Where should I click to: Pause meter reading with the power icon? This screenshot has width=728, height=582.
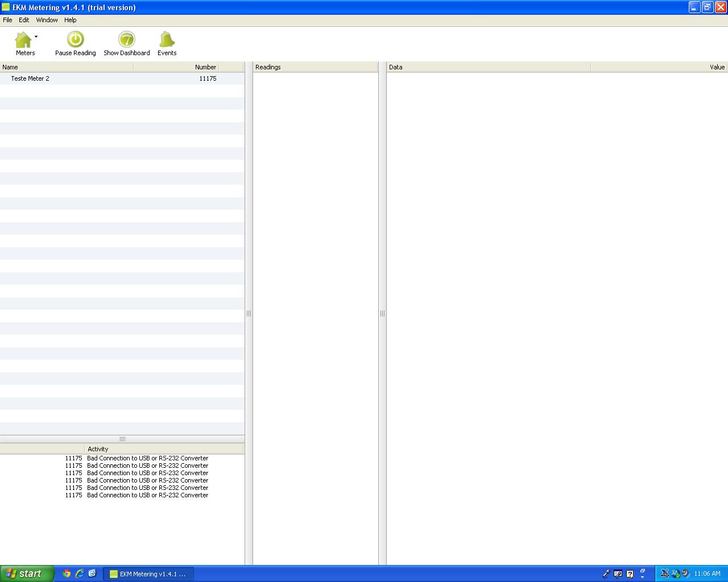pyautogui.click(x=75, y=40)
